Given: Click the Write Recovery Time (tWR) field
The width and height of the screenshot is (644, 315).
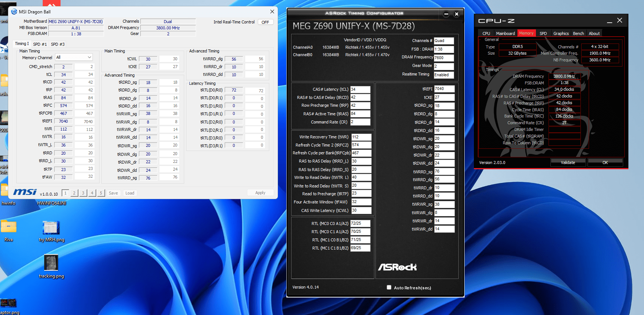Looking at the screenshot, I should [x=361, y=137].
